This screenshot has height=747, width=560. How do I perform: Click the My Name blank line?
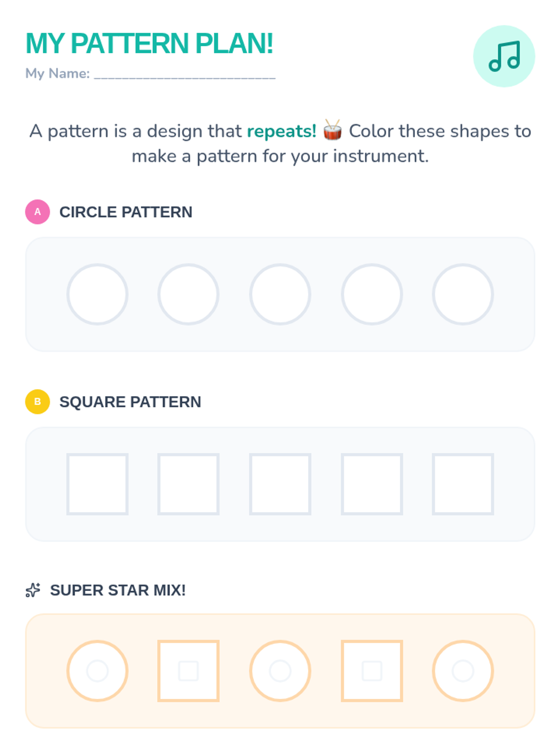pyautogui.click(x=184, y=74)
